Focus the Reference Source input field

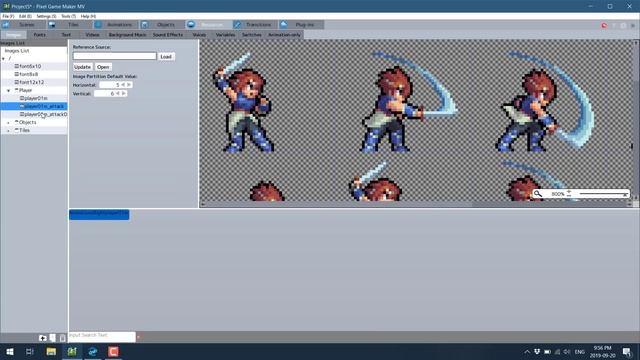tap(114, 56)
